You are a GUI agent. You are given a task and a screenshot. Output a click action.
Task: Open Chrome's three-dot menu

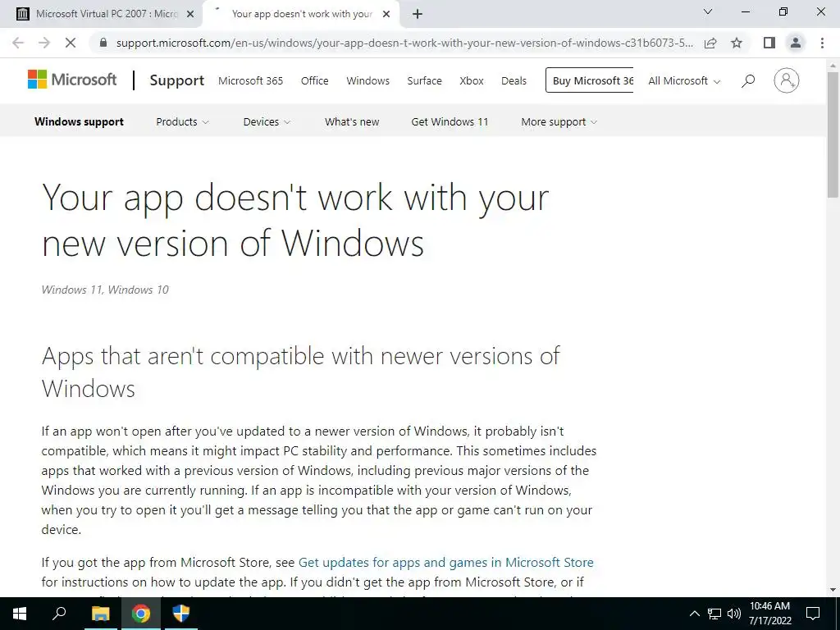[822, 43]
